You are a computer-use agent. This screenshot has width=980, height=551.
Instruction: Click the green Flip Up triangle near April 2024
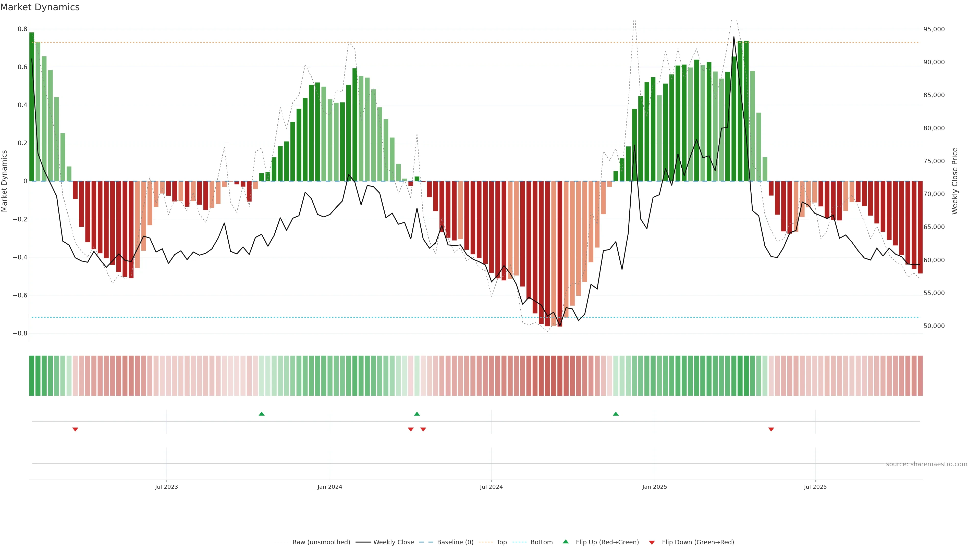[417, 414]
